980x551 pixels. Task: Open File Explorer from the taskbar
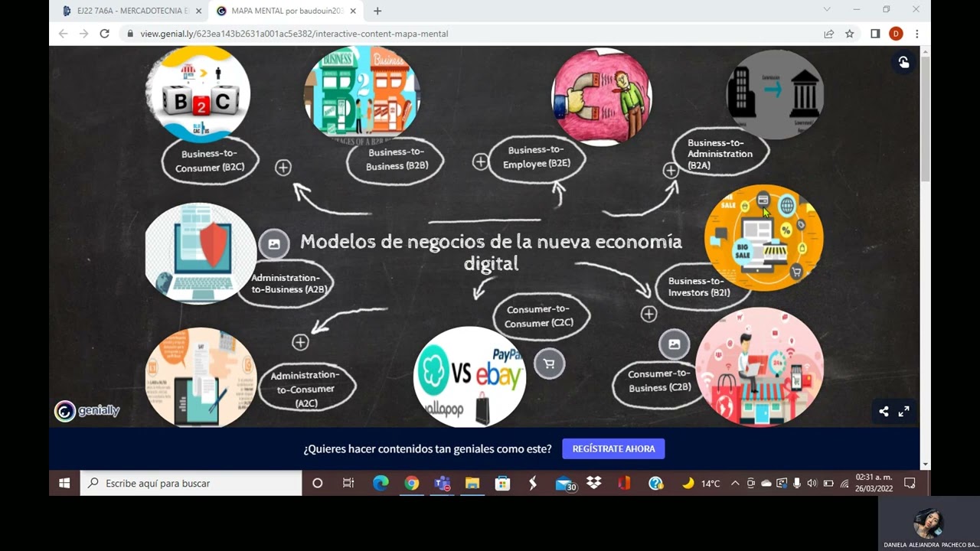pos(472,483)
